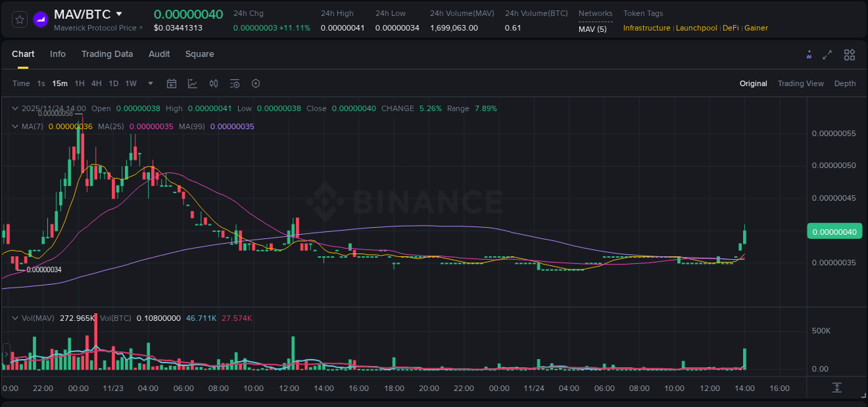Open the indicators list icon
Image resolution: width=868 pixels, height=407 pixels.
pos(234,83)
